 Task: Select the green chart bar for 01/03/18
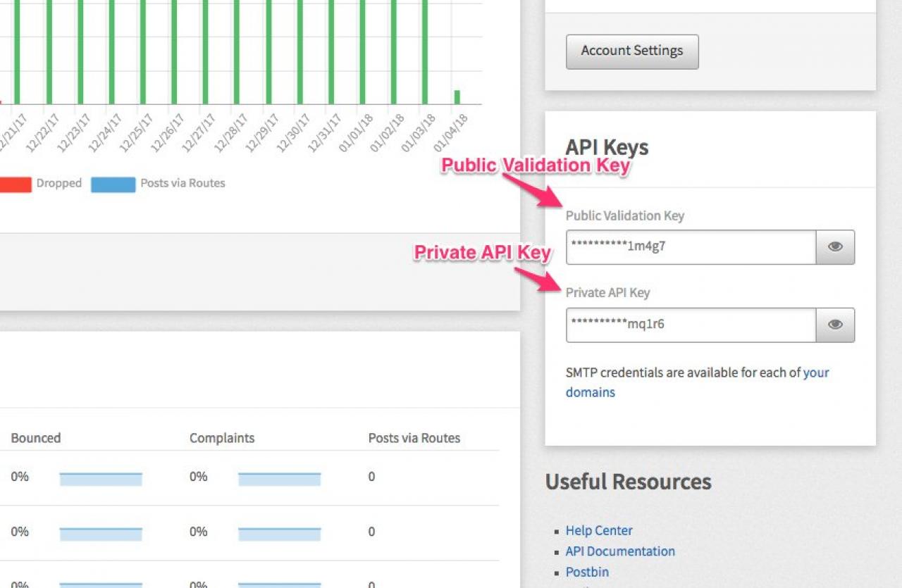(425, 53)
